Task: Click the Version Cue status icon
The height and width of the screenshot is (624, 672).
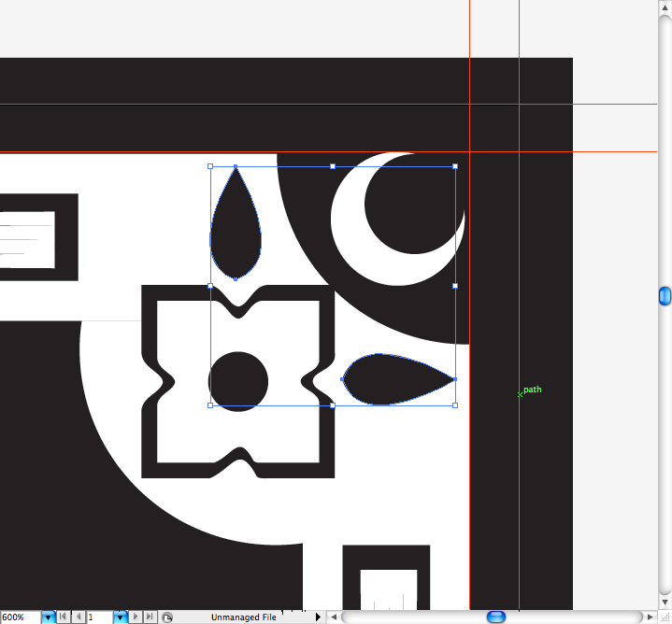Action: coord(167,617)
